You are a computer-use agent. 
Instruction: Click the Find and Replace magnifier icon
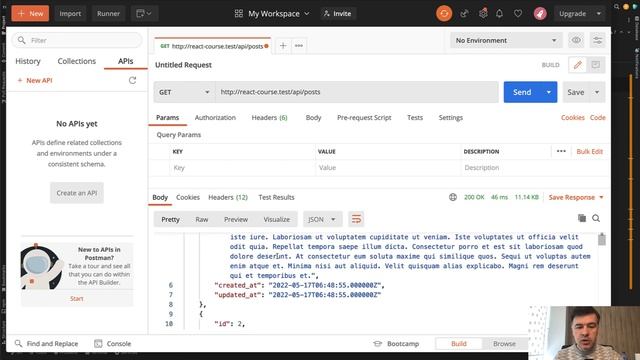coord(18,344)
